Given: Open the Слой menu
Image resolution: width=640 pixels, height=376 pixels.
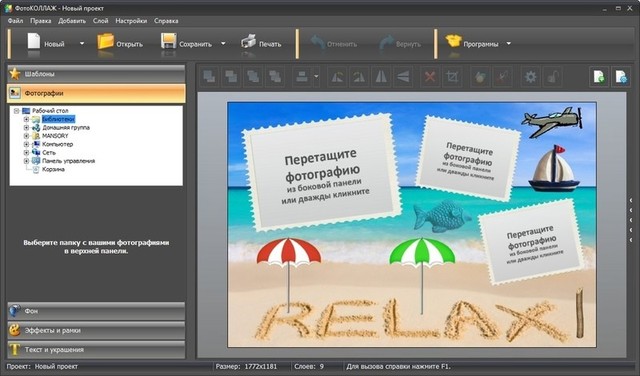Looking at the screenshot, I should coord(100,21).
